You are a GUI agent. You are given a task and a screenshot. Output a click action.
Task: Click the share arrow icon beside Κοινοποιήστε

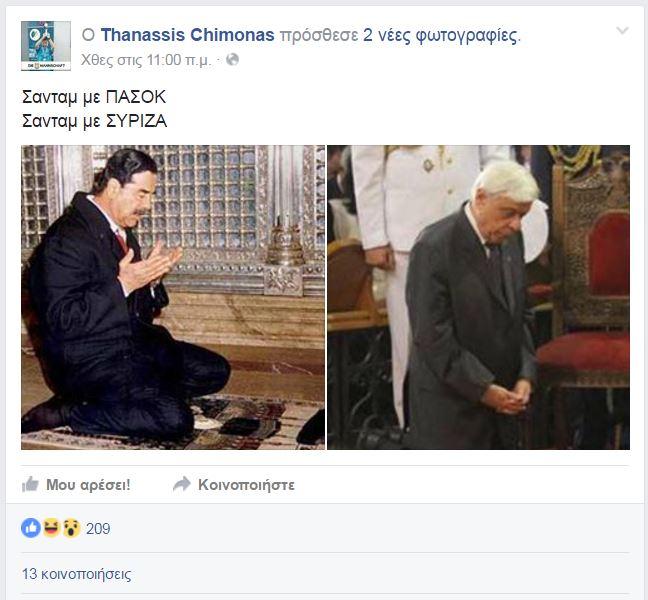tap(182, 484)
